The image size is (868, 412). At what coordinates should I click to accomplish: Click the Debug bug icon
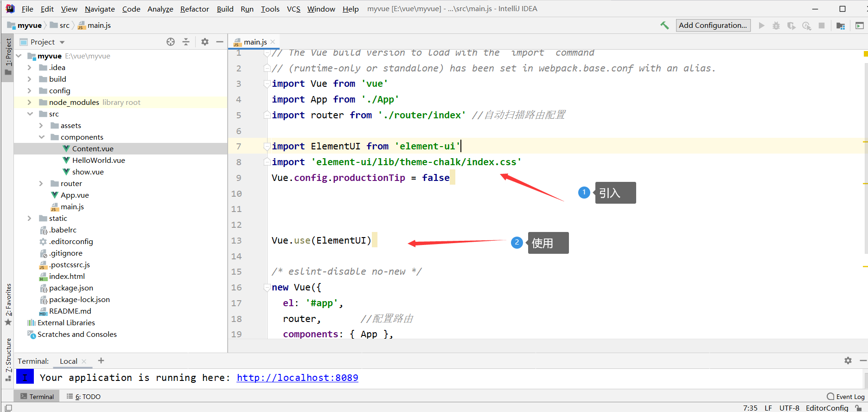point(776,26)
